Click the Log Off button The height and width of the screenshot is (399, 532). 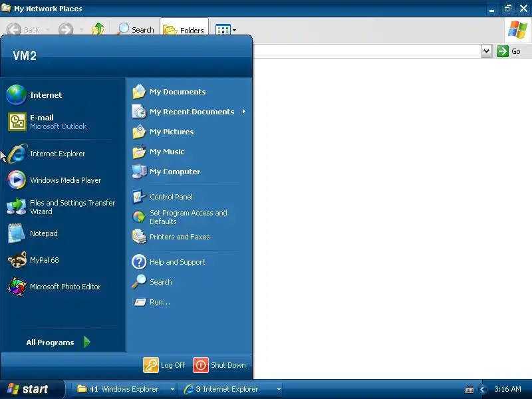point(164,365)
